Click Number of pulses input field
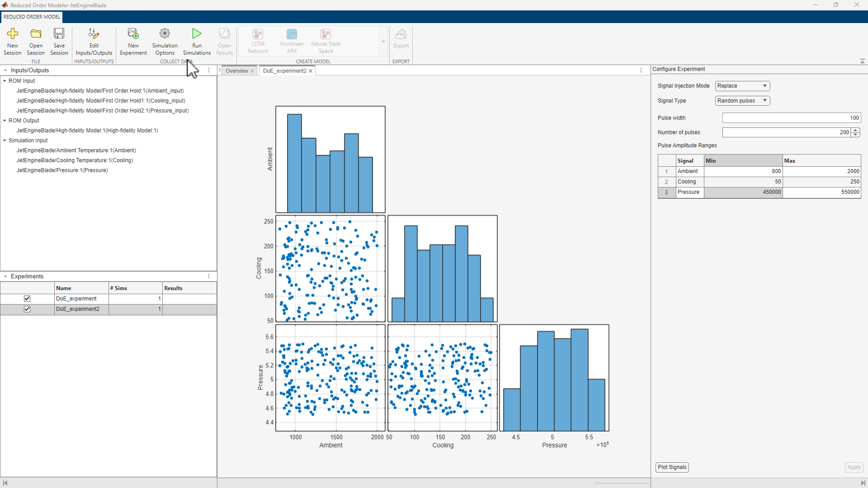 click(787, 131)
